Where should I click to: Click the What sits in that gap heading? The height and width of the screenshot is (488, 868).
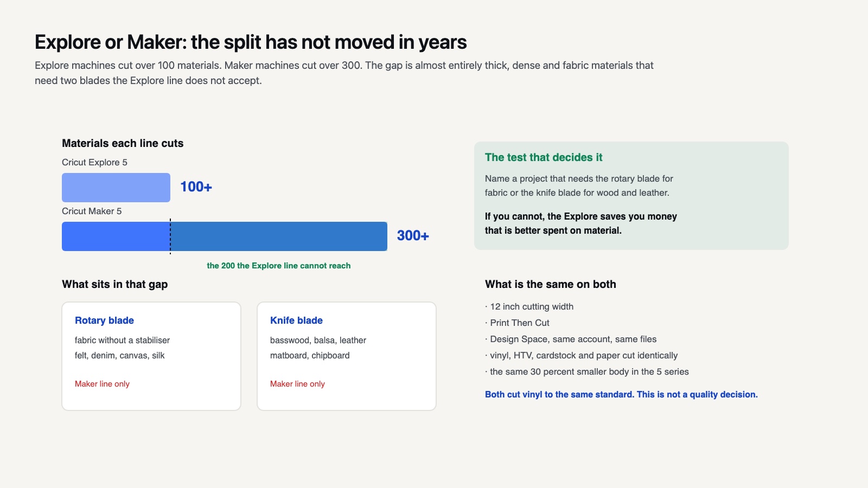[x=114, y=285]
